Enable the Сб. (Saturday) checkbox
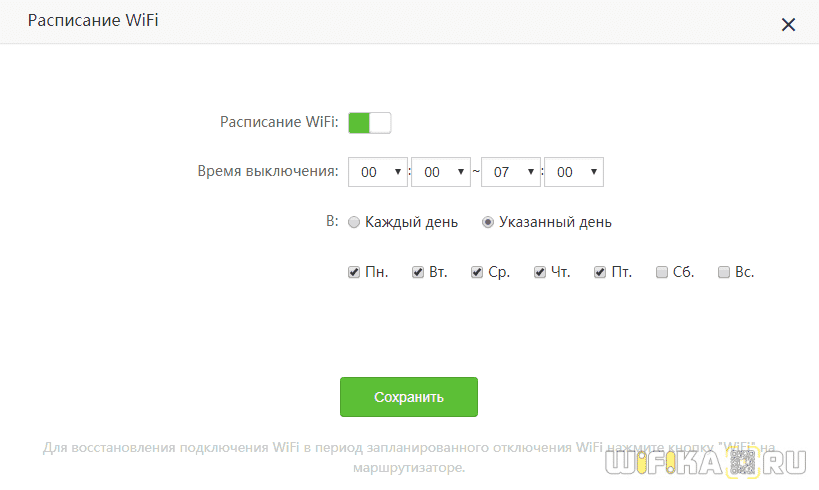This screenshot has width=819, height=490. pyautogui.click(x=662, y=272)
